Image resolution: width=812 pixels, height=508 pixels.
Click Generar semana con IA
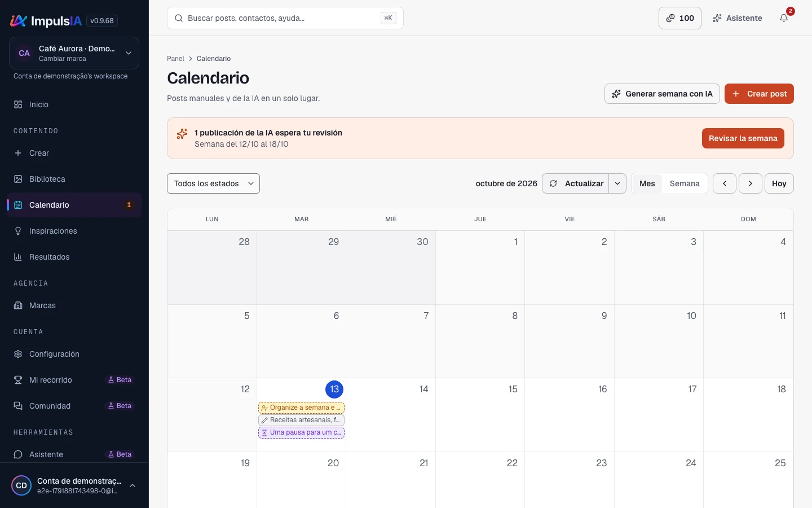[x=662, y=94]
